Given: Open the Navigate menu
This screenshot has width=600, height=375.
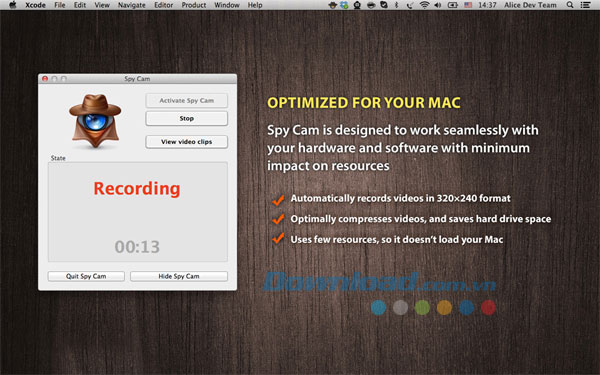Looking at the screenshot, I should pos(132,5).
